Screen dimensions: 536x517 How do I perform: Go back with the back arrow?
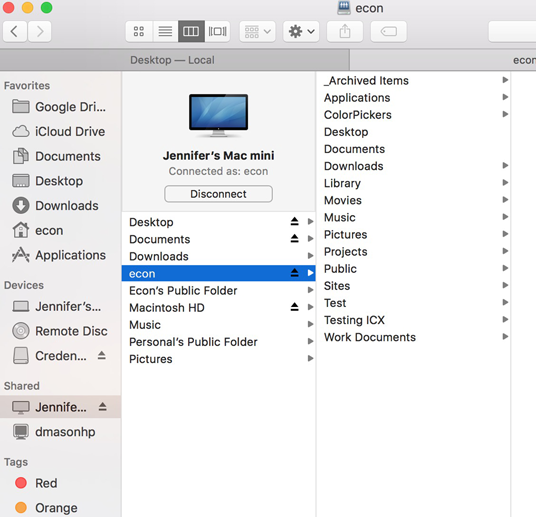pyautogui.click(x=15, y=31)
